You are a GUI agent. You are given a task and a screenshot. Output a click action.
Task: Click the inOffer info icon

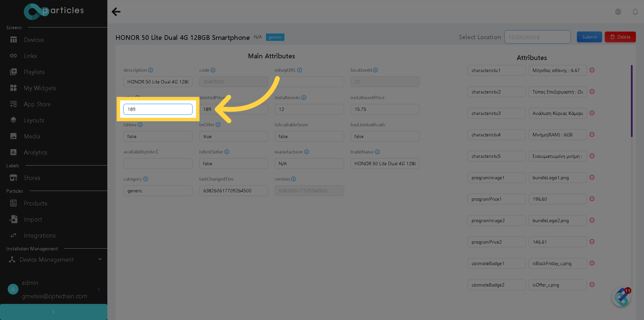[218, 125]
